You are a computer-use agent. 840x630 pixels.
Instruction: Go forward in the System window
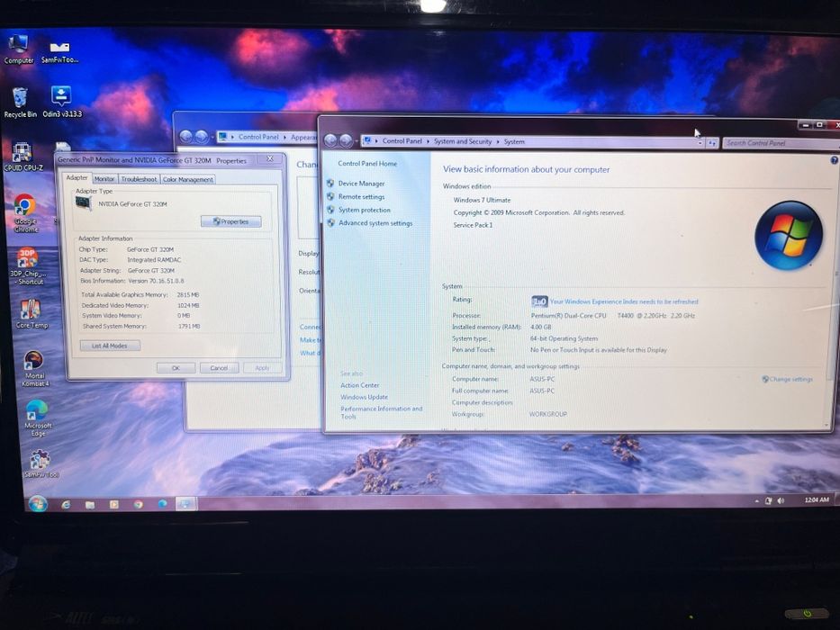click(346, 141)
